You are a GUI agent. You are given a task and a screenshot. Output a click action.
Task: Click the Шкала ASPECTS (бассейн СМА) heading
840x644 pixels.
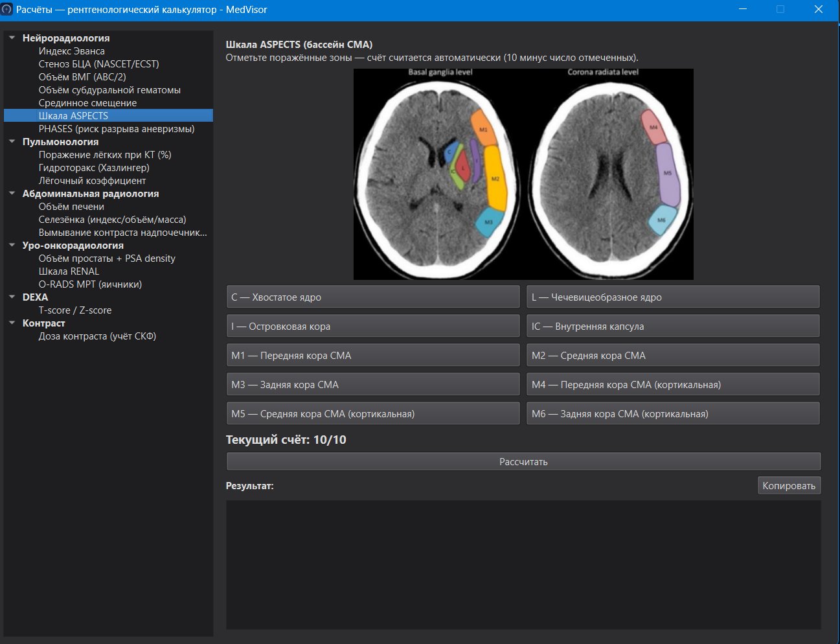pos(299,45)
